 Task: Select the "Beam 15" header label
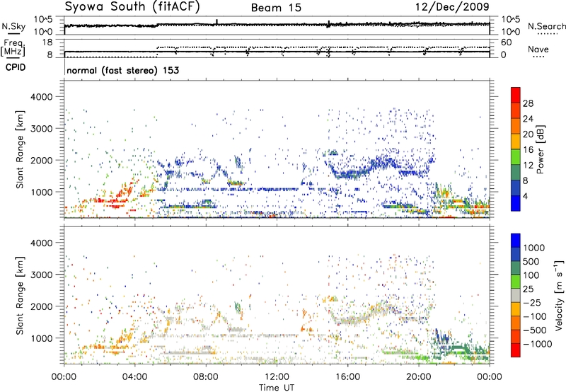click(276, 8)
